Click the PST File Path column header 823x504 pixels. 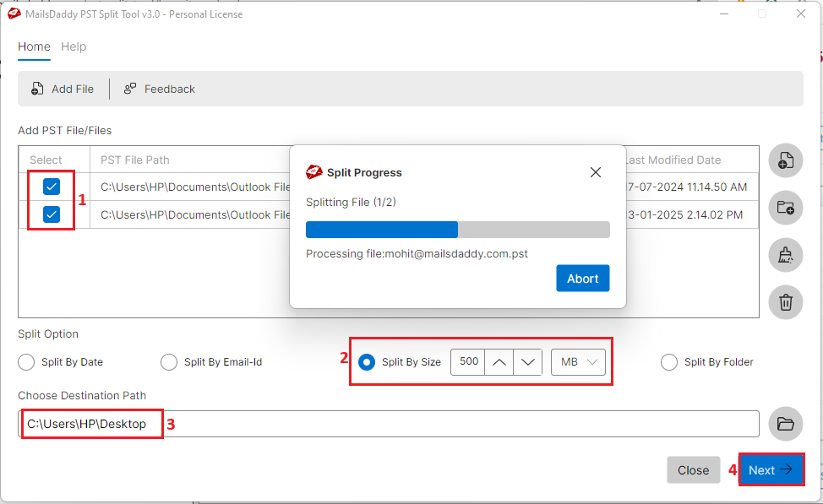(x=135, y=160)
